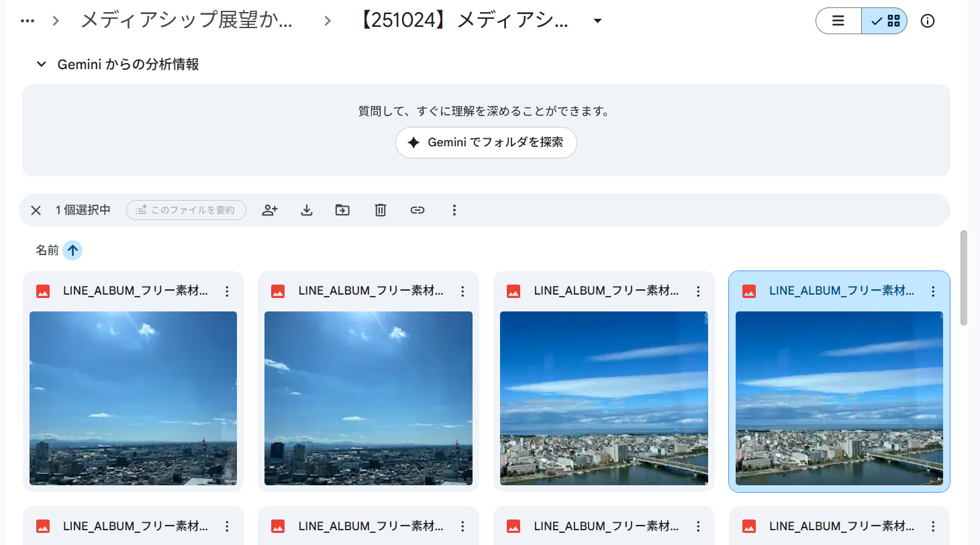Click the Gemini でフォルダを探索 button

coord(486,142)
